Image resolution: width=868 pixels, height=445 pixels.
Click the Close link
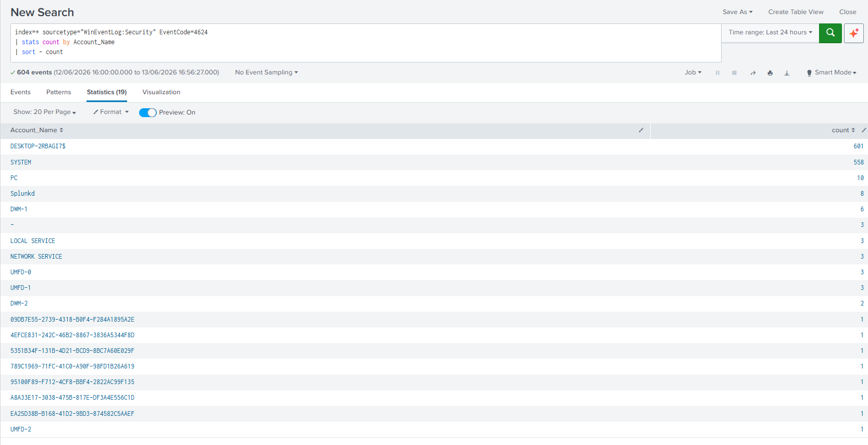coord(848,12)
